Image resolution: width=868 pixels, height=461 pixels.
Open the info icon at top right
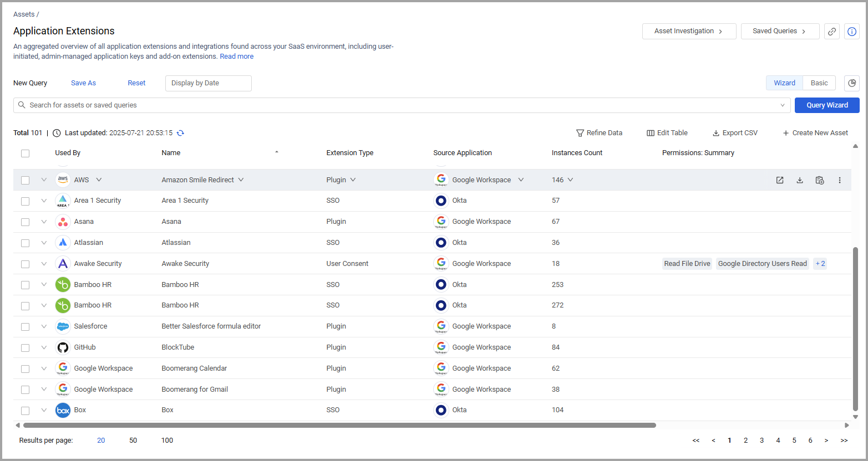(852, 32)
